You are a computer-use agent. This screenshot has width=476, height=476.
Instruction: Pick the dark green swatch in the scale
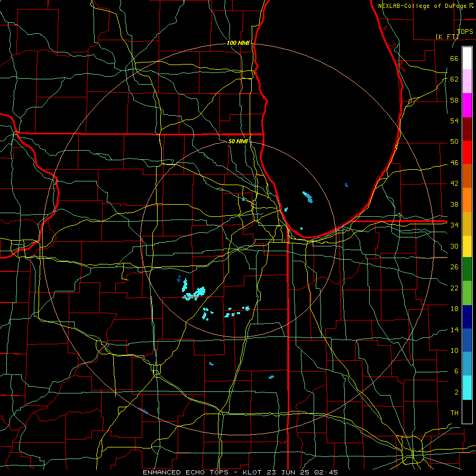coord(467,269)
